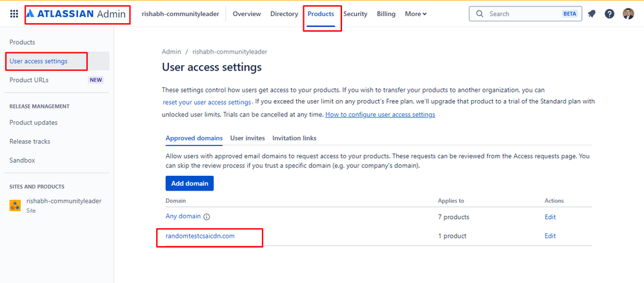This screenshot has height=283, width=644.
Task: Click the RELEASE MANAGEMENT section label
Action: [x=39, y=107]
